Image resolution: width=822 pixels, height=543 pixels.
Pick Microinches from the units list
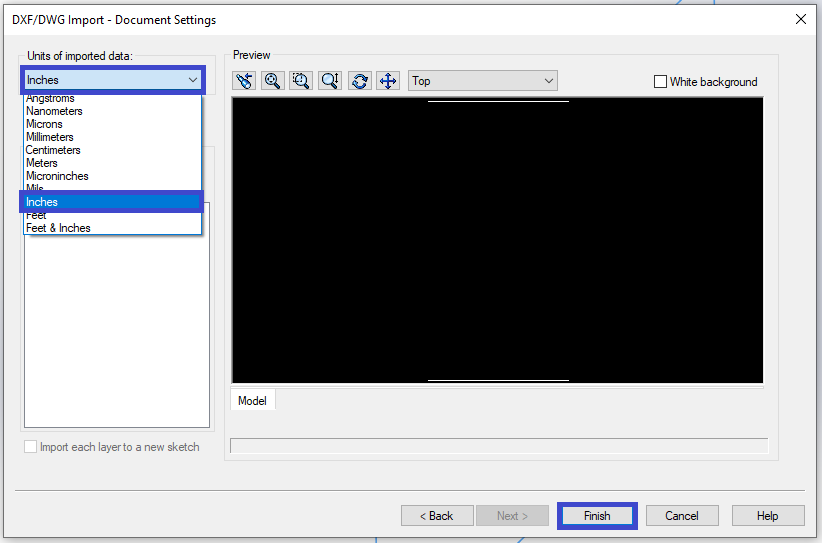click(x=112, y=176)
